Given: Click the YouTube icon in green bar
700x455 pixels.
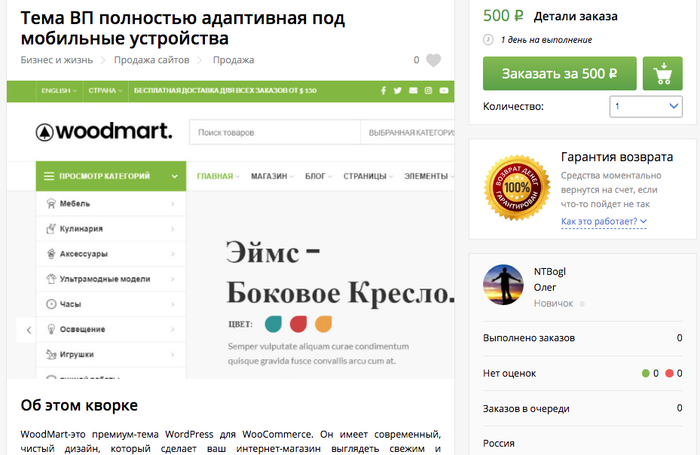Looking at the screenshot, I should [x=444, y=91].
